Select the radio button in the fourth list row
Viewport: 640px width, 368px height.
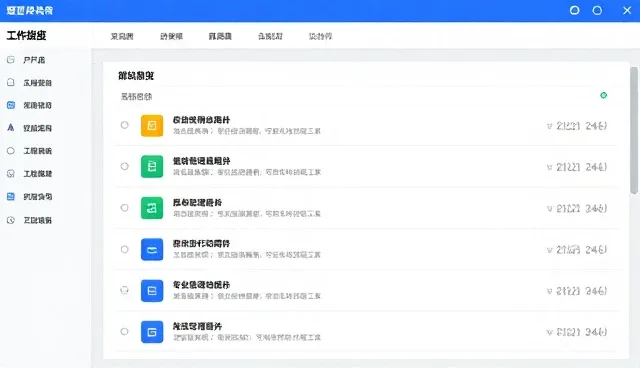(124, 249)
